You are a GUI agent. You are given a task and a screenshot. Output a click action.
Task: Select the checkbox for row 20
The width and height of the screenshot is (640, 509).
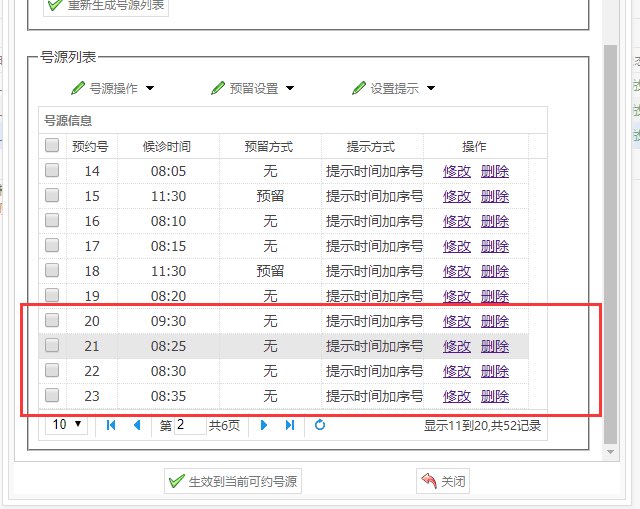click(x=52, y=321)
